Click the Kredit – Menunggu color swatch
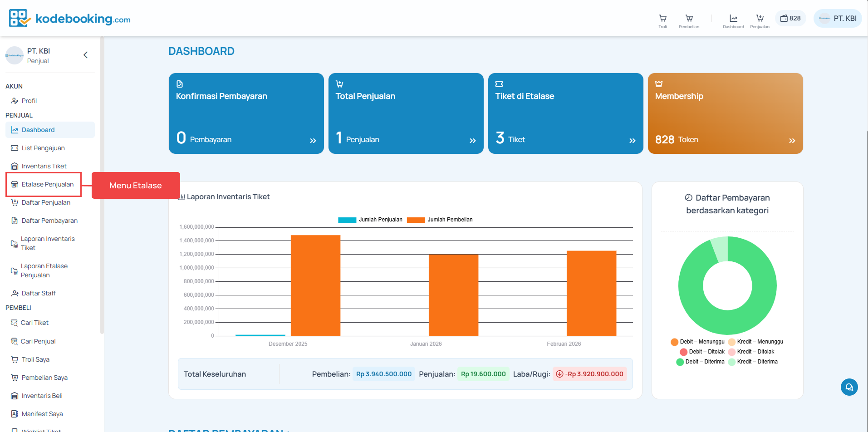 click(731, 342)
